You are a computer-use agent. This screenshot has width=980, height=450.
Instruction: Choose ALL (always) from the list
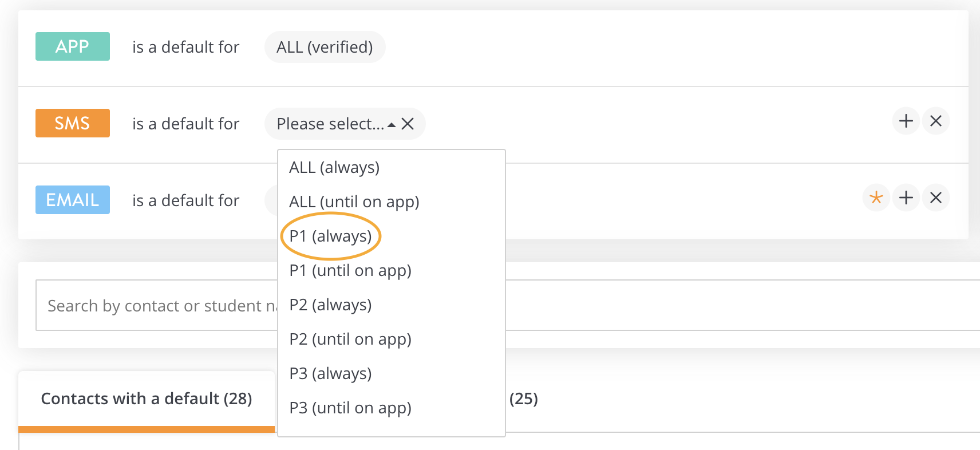[x=334, y=167]
